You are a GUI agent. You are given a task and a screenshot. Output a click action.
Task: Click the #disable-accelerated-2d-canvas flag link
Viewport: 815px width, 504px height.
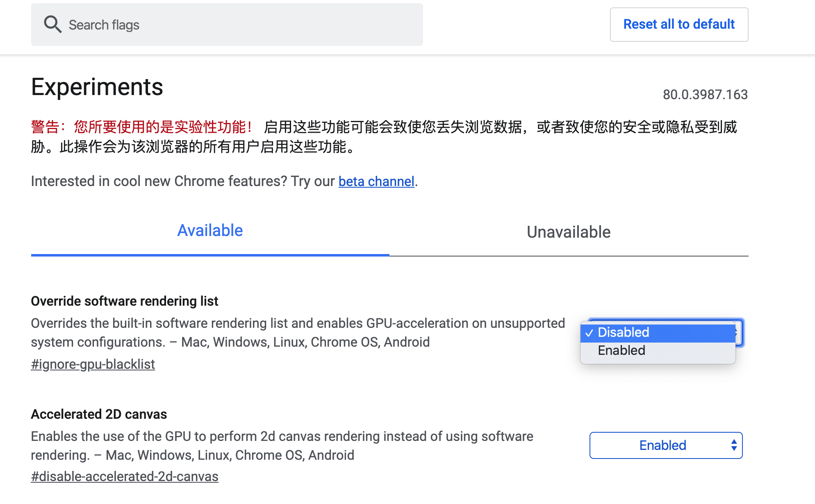click(125, 476)
